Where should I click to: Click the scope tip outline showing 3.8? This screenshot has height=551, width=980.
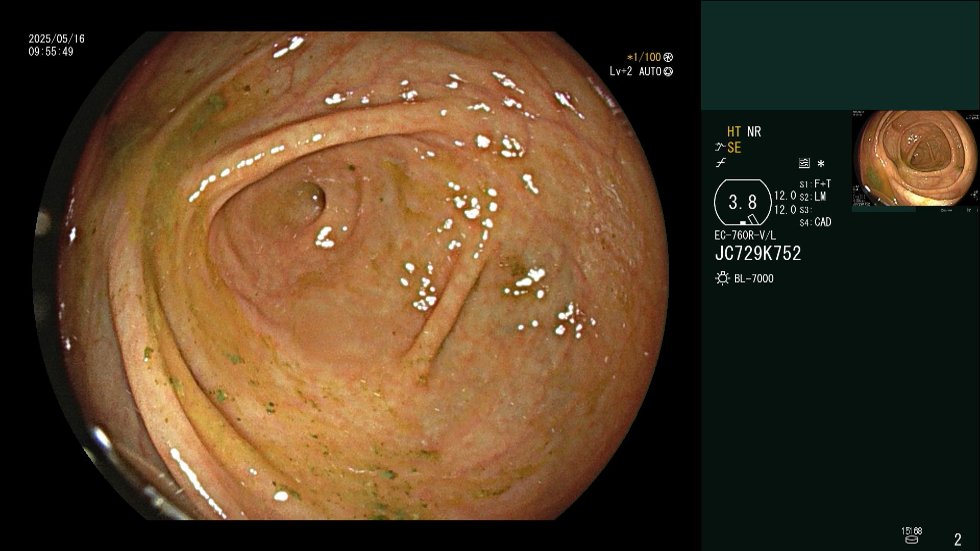pos(743,203)
